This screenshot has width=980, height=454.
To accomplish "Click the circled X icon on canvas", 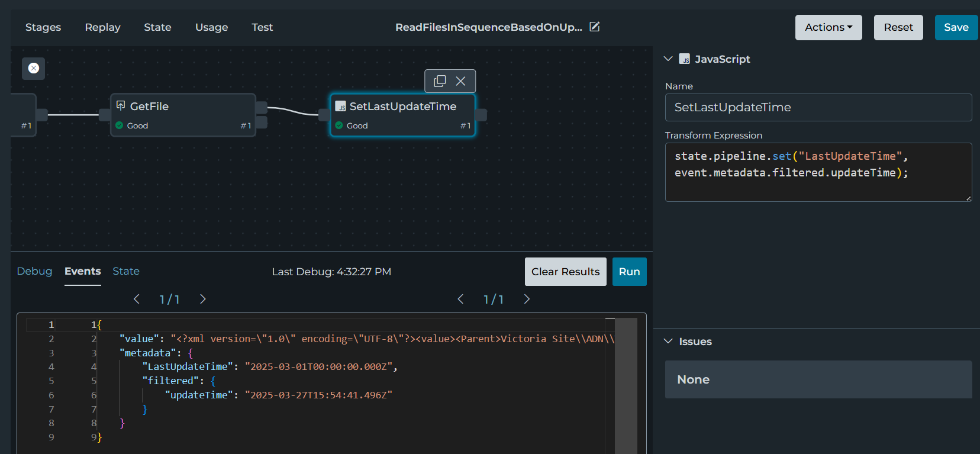I will pyautogui.click(x=34, y=68).
